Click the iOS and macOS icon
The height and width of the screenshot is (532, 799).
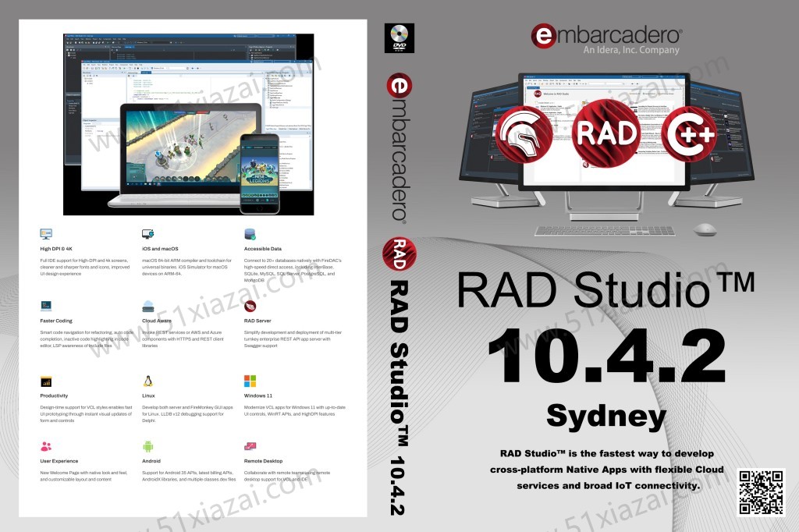147,234
